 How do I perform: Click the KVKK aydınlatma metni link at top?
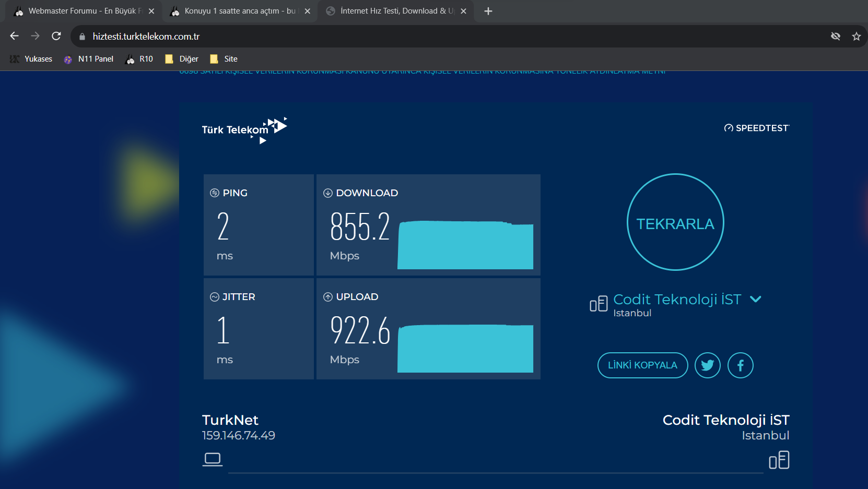(x=423, y=71)
